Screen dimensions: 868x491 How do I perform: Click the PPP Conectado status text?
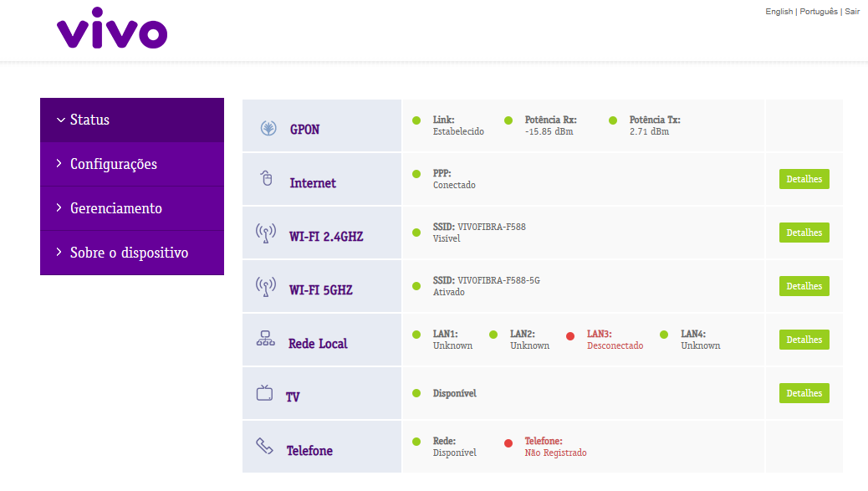454,185
